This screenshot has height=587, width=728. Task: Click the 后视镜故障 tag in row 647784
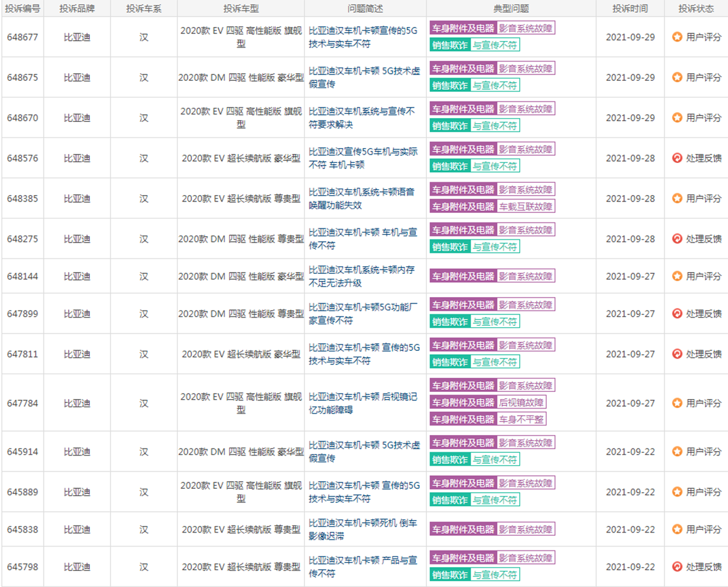click(521, 402)
